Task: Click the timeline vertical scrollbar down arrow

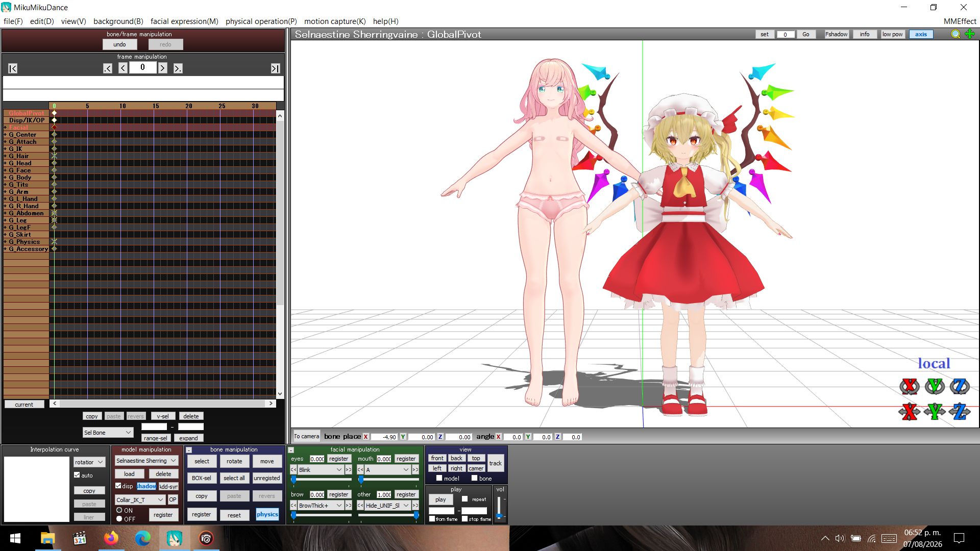Action: (x=280, y=394)
